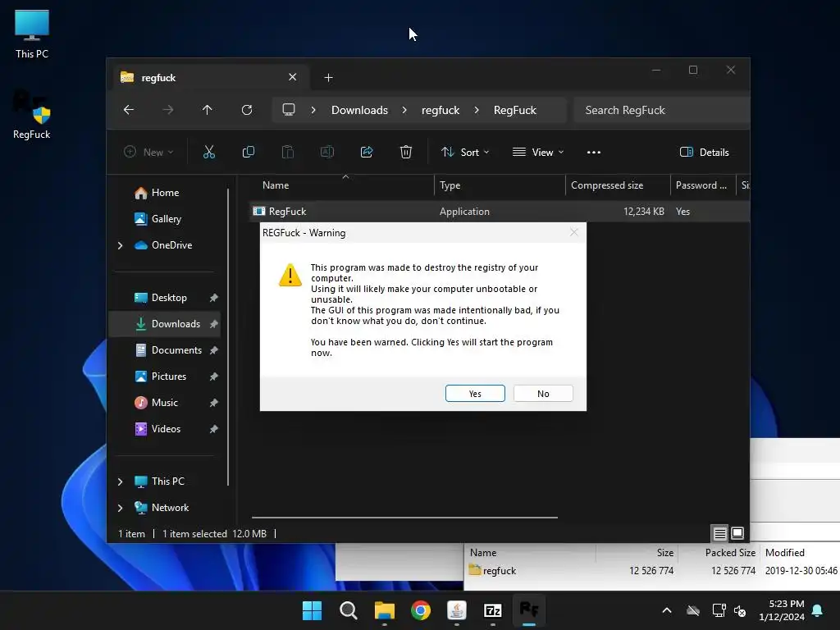
Task: Close the REGFuck Warning dialog
Action: coord(573,232)
